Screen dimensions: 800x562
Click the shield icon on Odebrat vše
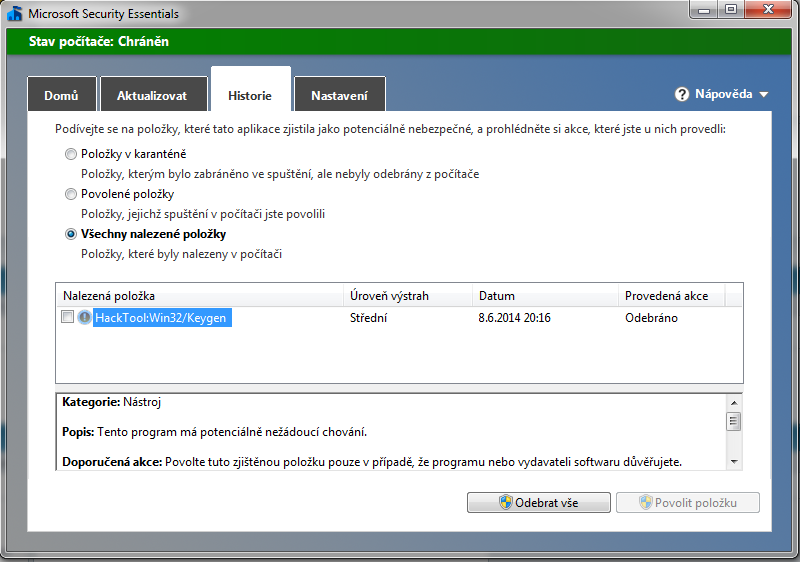pyautogui.click(x=504, y=503)
